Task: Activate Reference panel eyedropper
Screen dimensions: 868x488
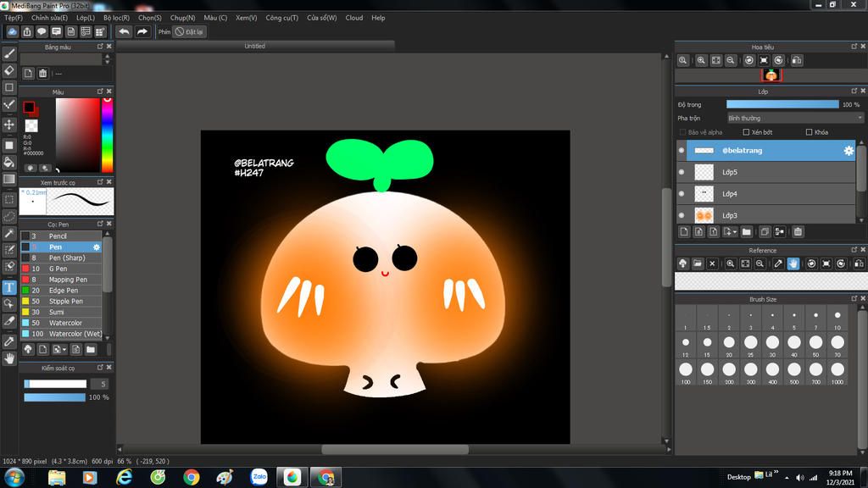Action: point(778,264)
